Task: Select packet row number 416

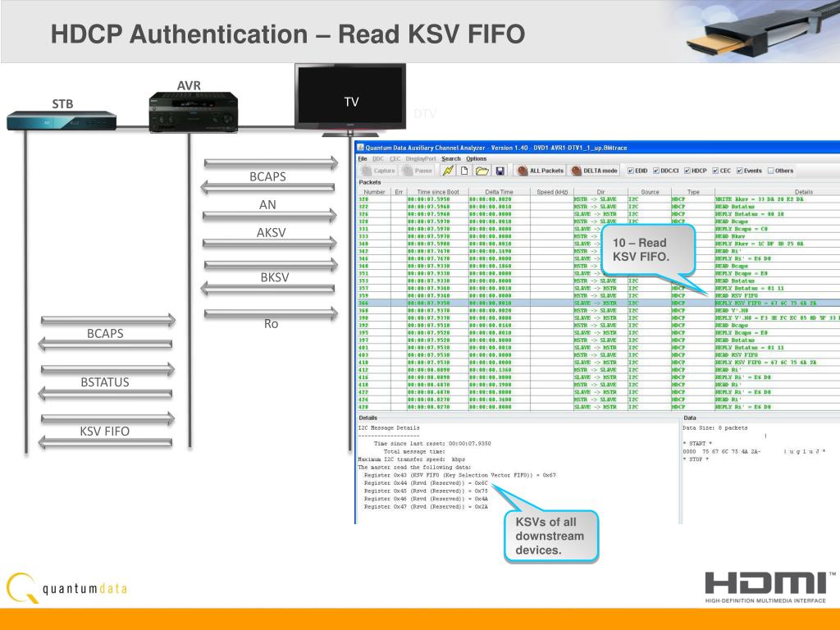Action: [x=598, y=377]
